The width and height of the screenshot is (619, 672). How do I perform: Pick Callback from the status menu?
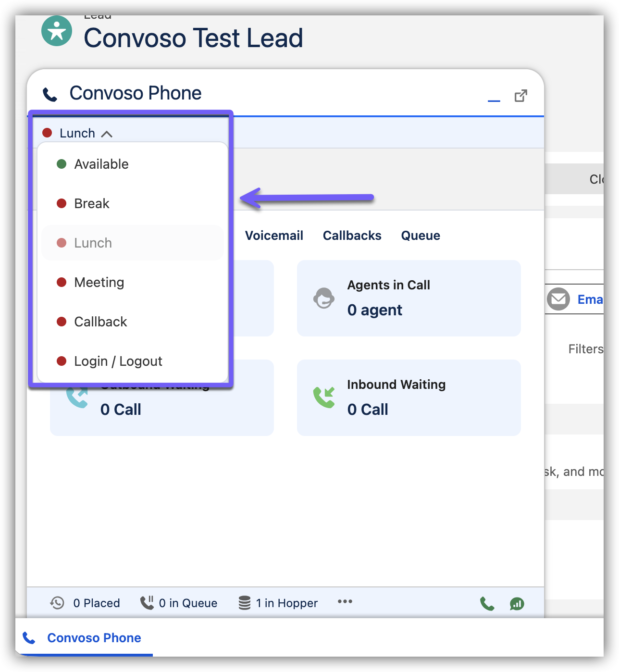100,322
